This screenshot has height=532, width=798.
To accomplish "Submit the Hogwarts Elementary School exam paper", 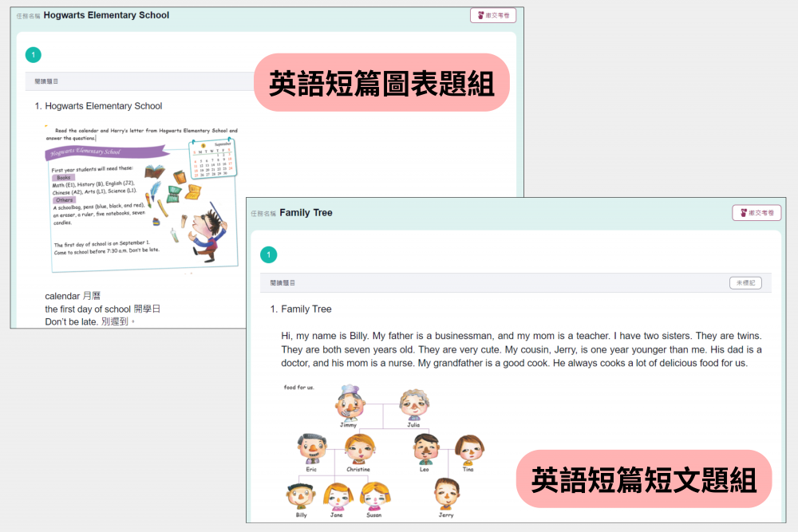I will click(493, 15).
